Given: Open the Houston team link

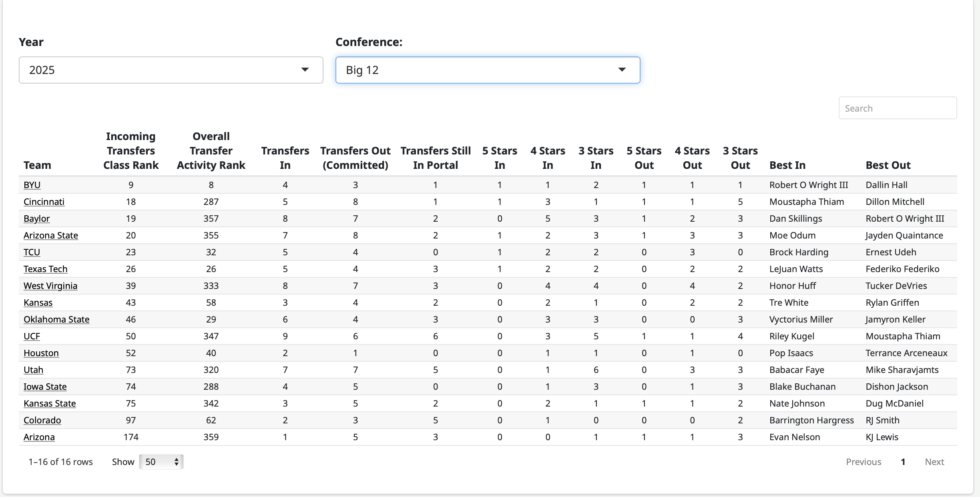Looking at the screenshot, I should click(41, 353).
